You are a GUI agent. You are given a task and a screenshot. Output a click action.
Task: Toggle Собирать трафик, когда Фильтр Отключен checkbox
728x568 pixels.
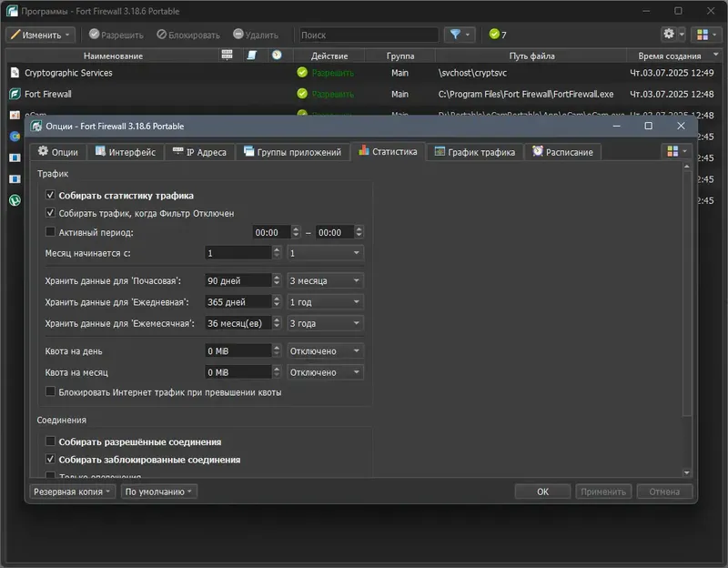pos(50,213)
